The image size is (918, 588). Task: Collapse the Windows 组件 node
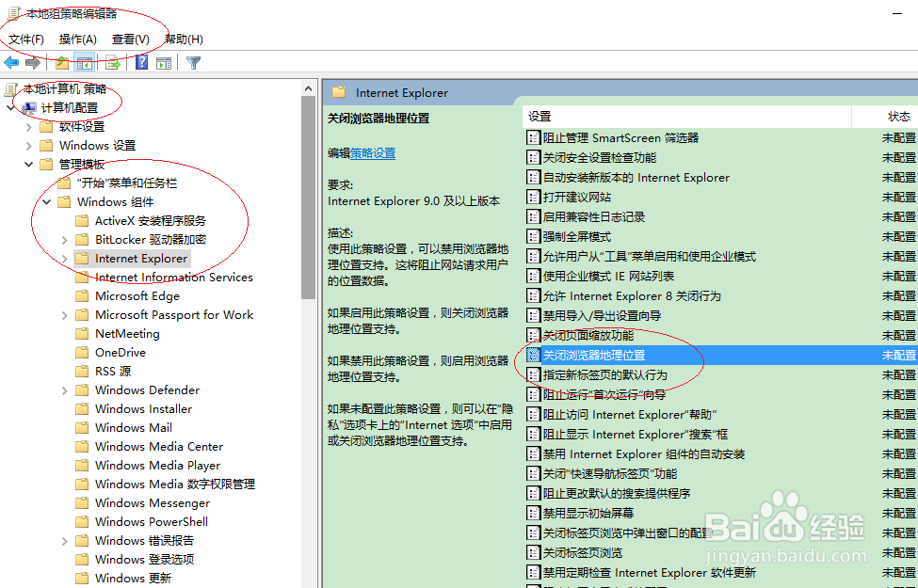click(x=47, y=202)
